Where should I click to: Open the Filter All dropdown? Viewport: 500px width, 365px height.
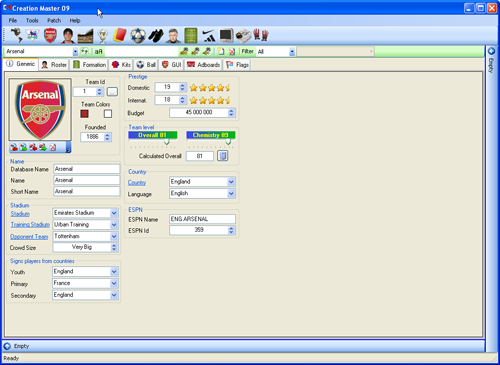(x=292, y=52)
